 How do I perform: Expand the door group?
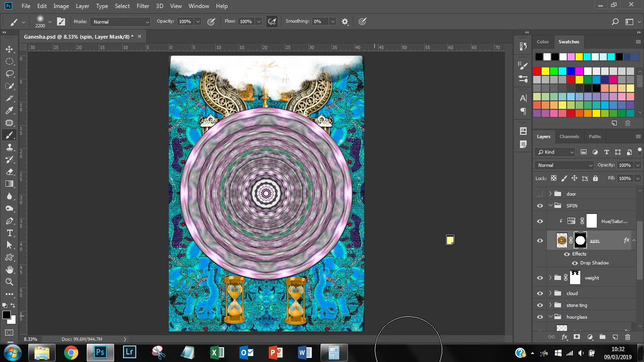tap(550, 194)
